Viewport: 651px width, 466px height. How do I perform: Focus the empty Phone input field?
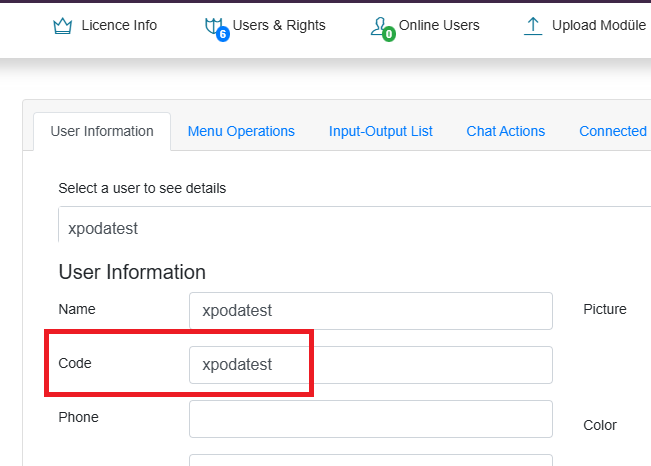click(371, 419)
